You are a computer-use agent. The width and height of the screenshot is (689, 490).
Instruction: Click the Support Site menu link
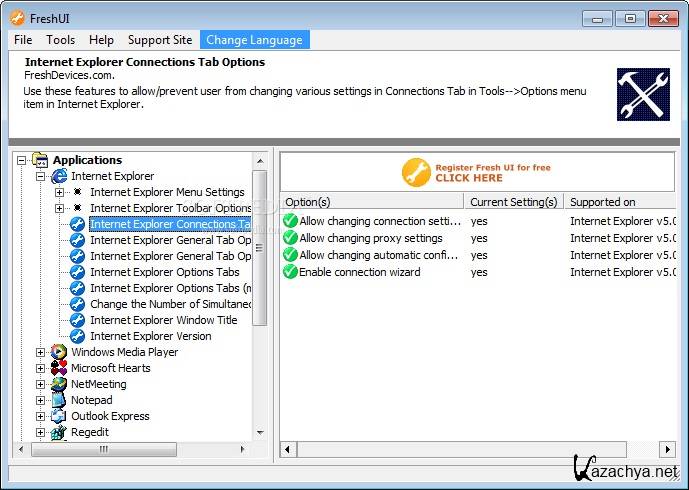pos(159,40)
